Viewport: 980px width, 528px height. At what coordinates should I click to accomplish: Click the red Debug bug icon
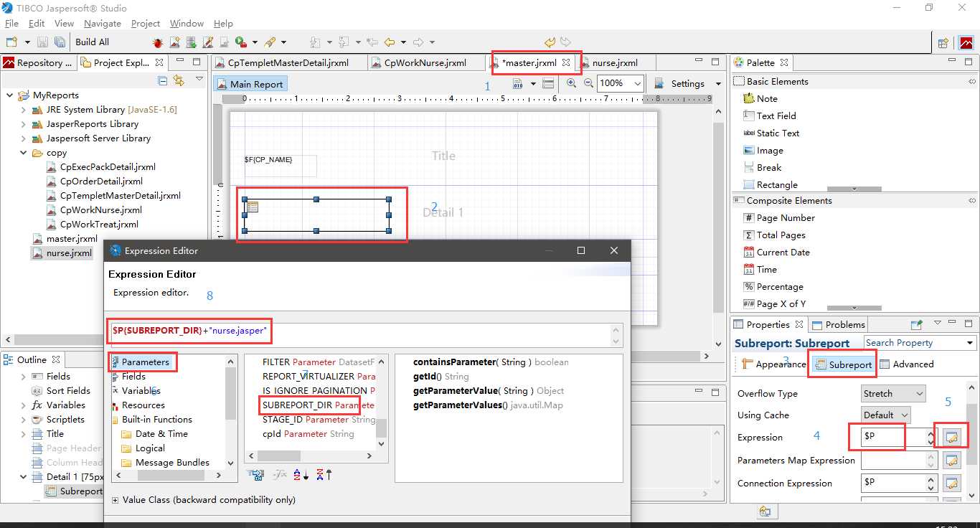(x=157, y=42)
